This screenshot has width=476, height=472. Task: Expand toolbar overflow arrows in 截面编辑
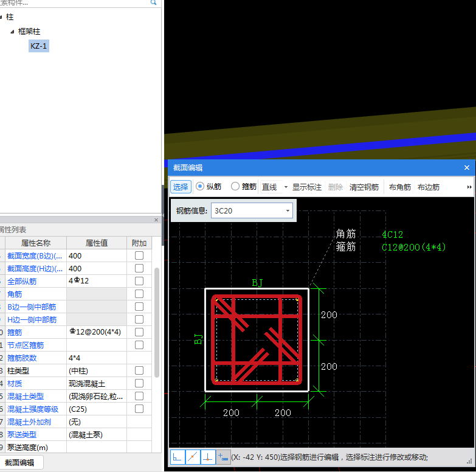coord(469,187)
